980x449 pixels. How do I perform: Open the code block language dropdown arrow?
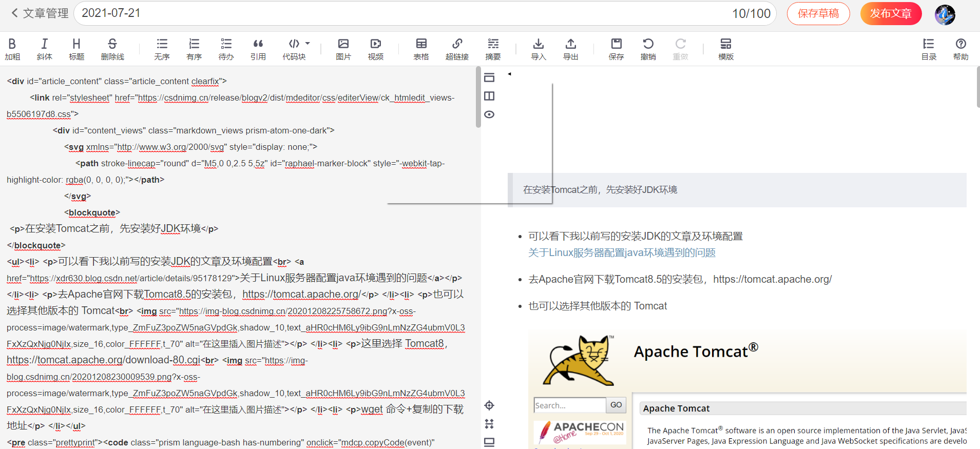tap(308, 44)
